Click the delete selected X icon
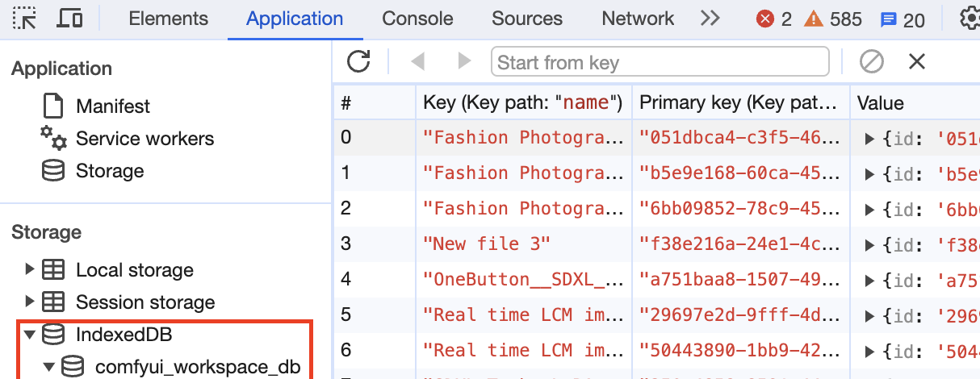The width and height of the screenshot is (980, 379). click(916, 61)
